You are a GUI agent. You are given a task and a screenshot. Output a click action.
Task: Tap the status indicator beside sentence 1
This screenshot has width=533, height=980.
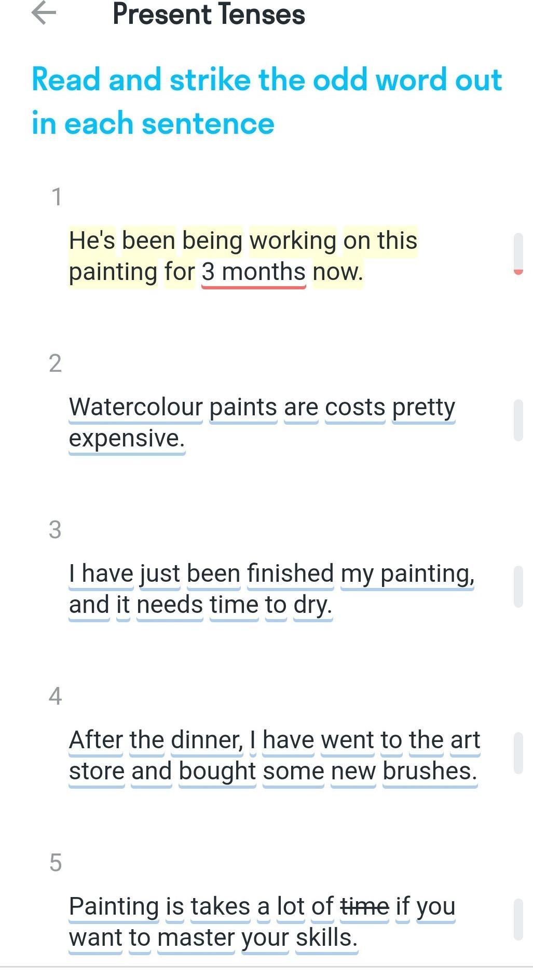click(518, 254)
